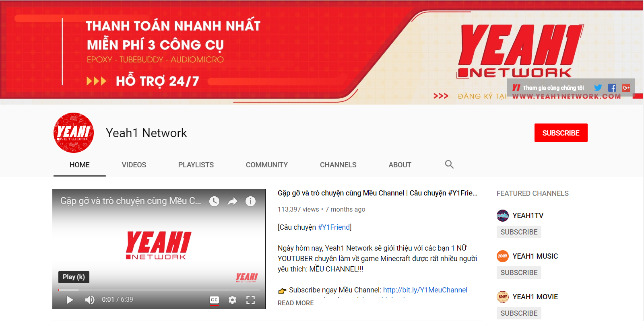Screen dimensions: 644x321
Task: Click the '113,397 views' text
Action: pos(298,209)
